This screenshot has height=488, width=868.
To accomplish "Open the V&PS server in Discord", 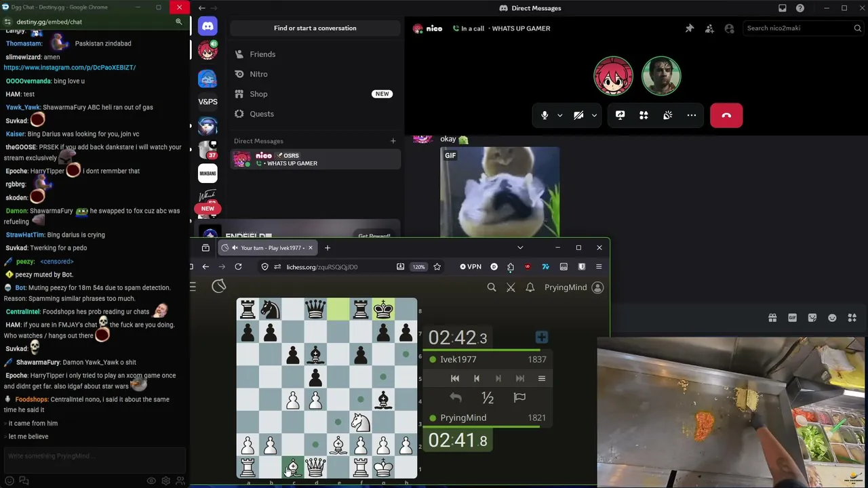I will (208, 102).
